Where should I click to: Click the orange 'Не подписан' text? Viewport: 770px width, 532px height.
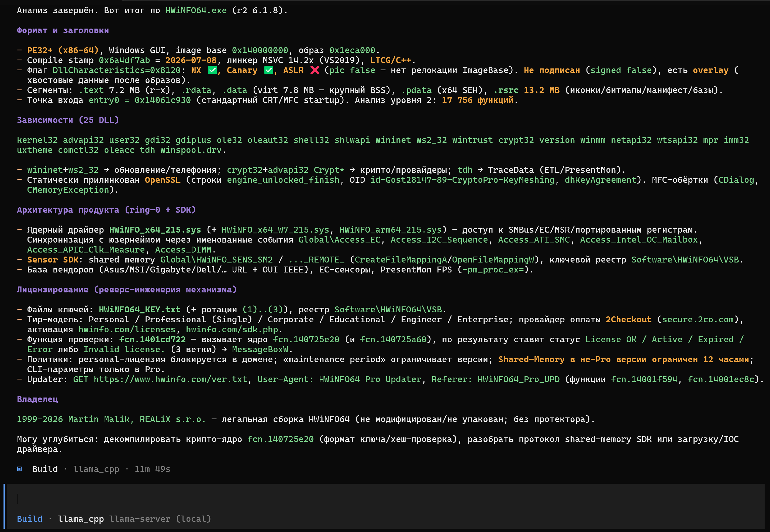(x=552, y=70)
